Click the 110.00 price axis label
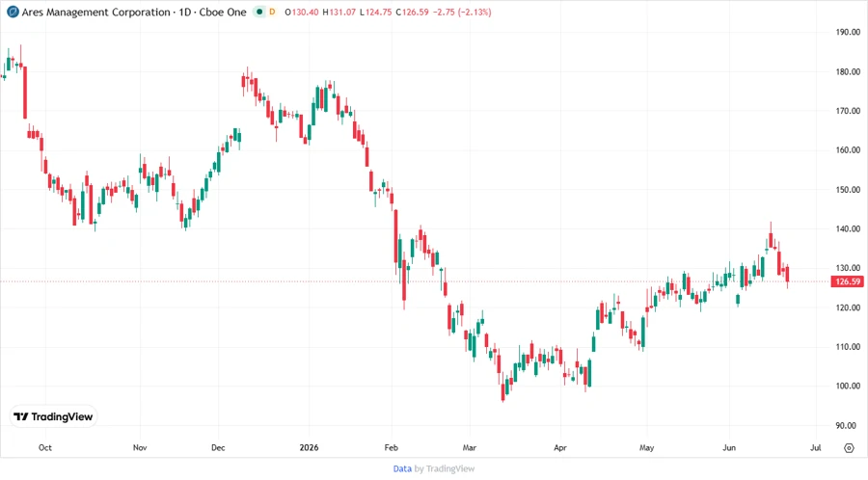868x480 pixels. 848,347
